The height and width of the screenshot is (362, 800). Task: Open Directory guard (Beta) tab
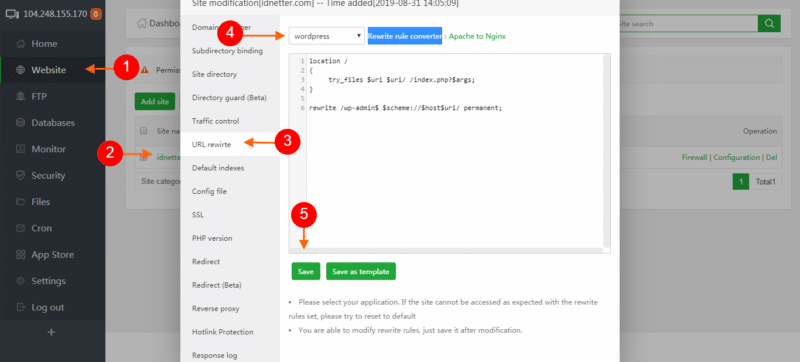click(229, 98)
